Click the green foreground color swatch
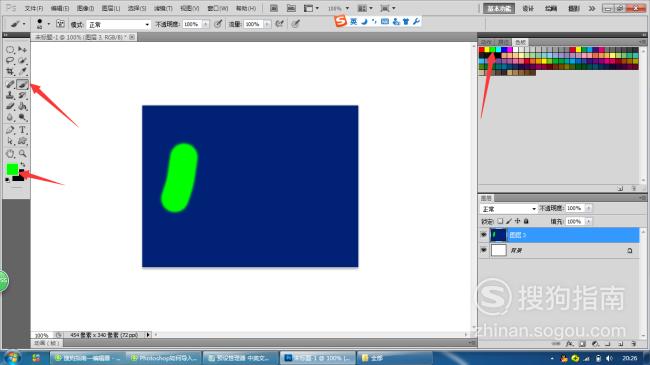Viewport: 650px width, 365px height. (12, 169)
